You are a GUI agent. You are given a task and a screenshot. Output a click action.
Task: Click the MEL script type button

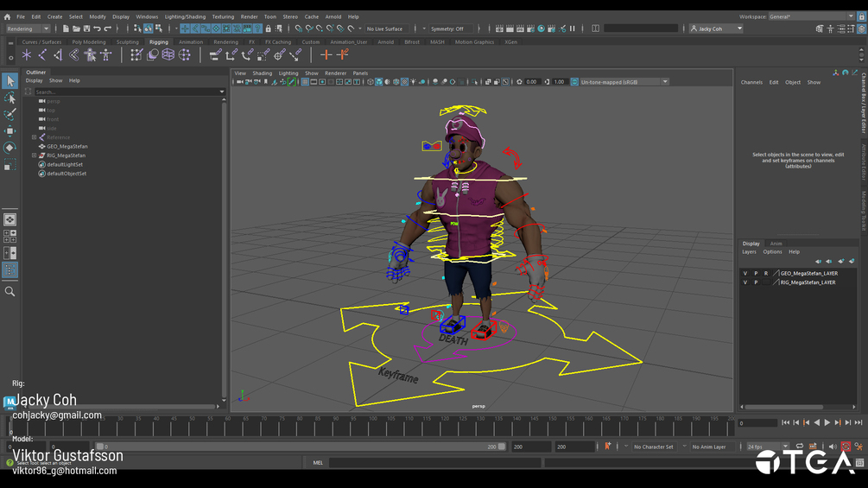pos(318,463)
